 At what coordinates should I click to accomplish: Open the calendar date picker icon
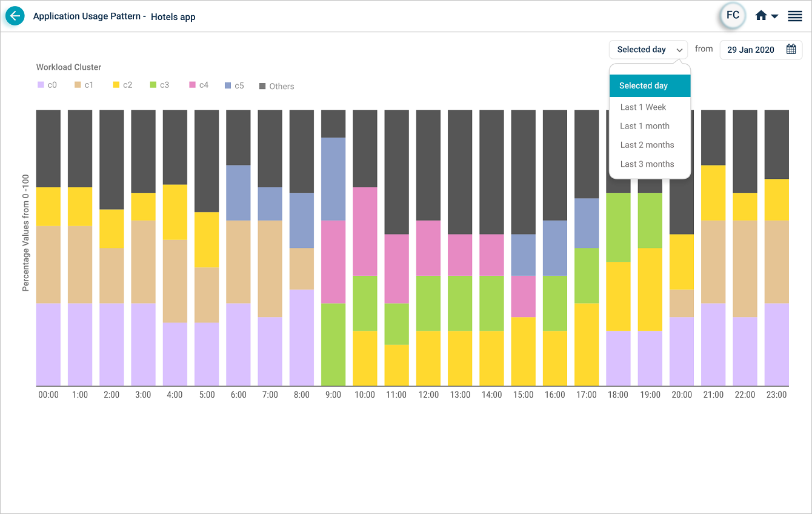791,50
